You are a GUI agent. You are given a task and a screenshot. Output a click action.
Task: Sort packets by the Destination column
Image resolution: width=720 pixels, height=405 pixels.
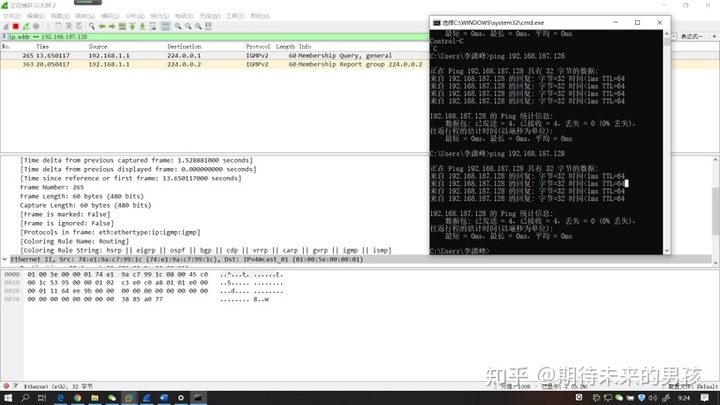click(184, 47)
